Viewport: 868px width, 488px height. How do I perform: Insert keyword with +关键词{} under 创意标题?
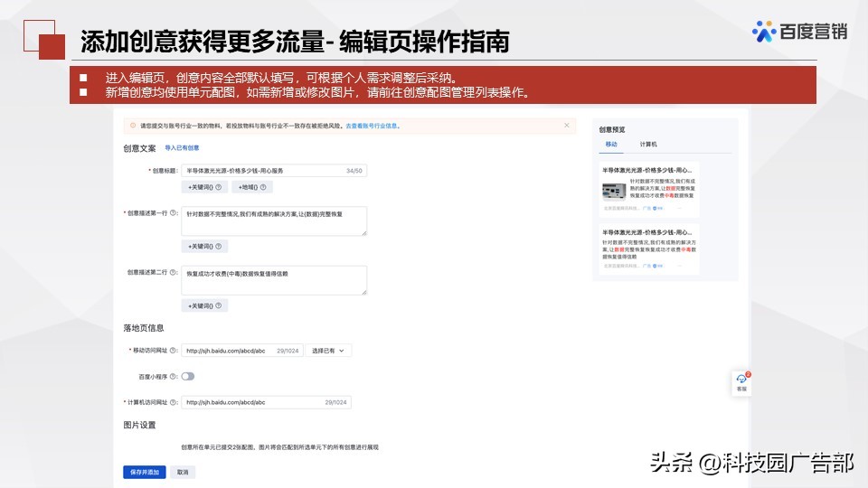pyautogui.click(x=204, y=187)
